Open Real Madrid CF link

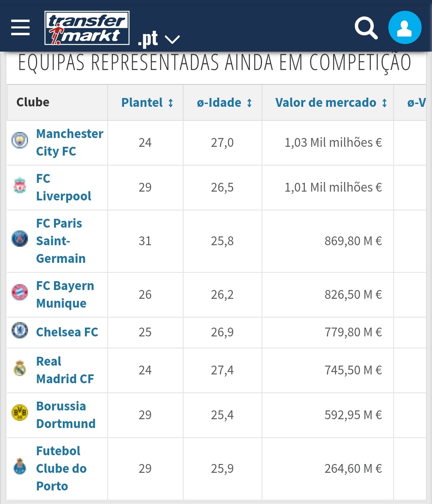point(65,370)
